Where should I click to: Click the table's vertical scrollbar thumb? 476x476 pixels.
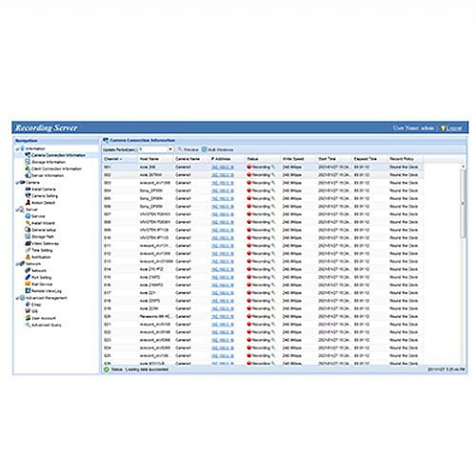(464, 203)
